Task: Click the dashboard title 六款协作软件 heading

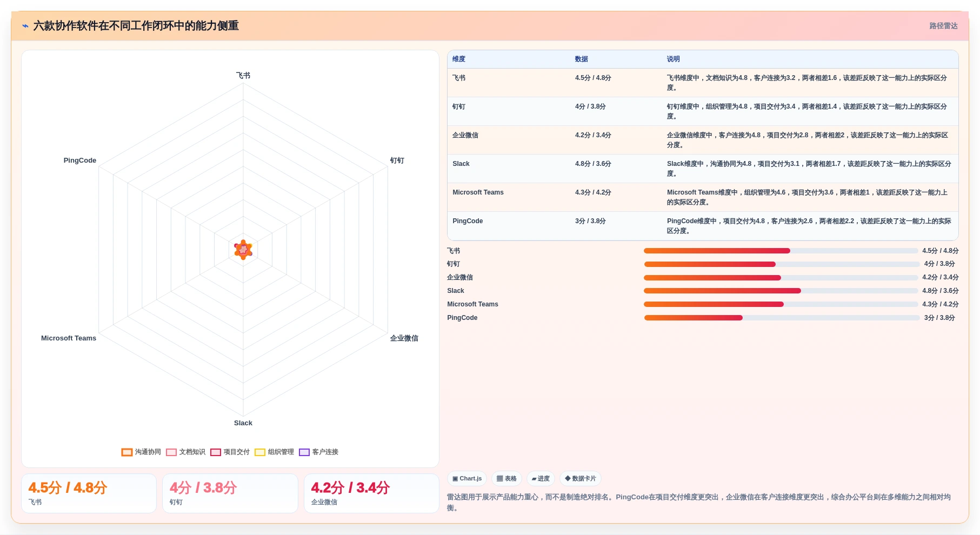Action: click(136, 26)
